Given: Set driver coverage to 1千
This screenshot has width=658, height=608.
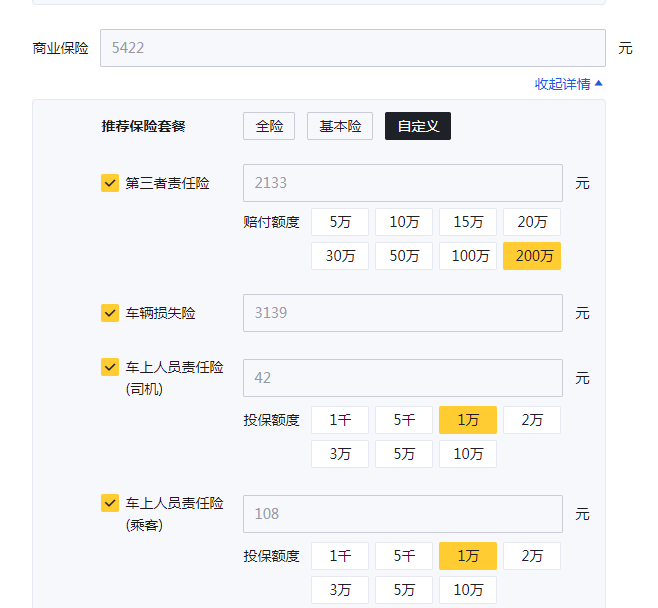Looking at the screenshot, I should [x=340, y=420].
